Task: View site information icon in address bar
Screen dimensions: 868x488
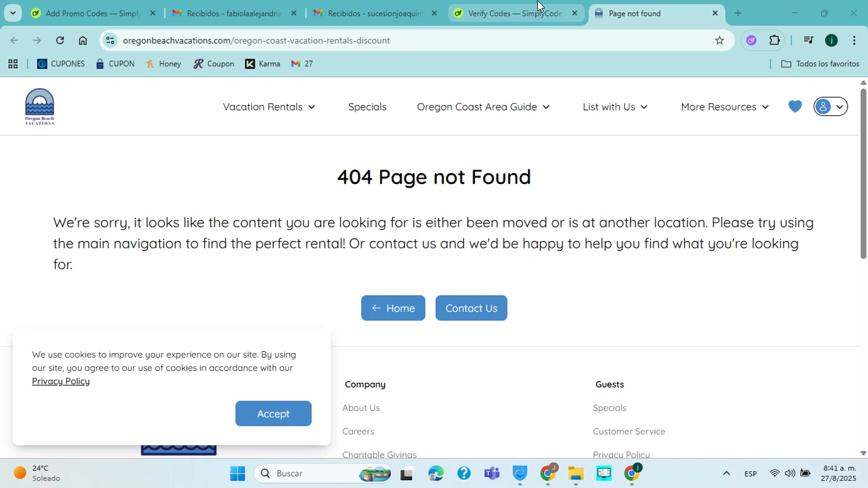Action: click(x=110, y=41)
